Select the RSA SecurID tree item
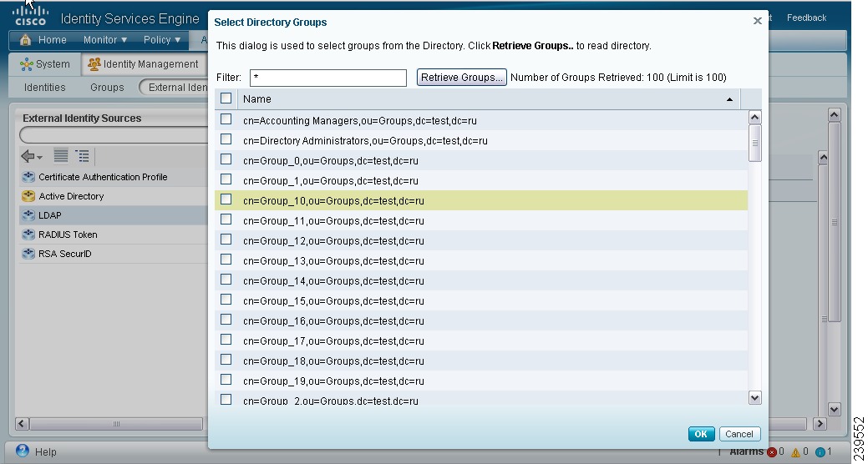The image size is (868, 464). (65, 254)
